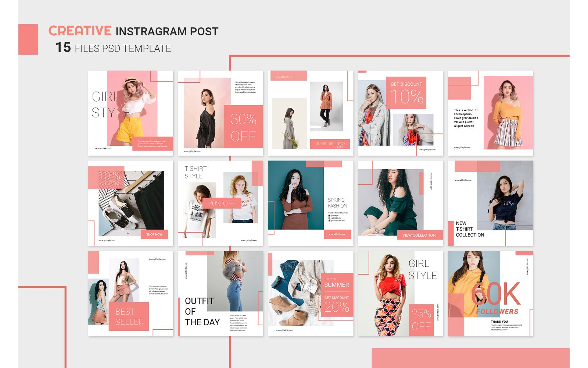
Task: Click the T SHIRT STYLE heading
Action: (196, 172)
